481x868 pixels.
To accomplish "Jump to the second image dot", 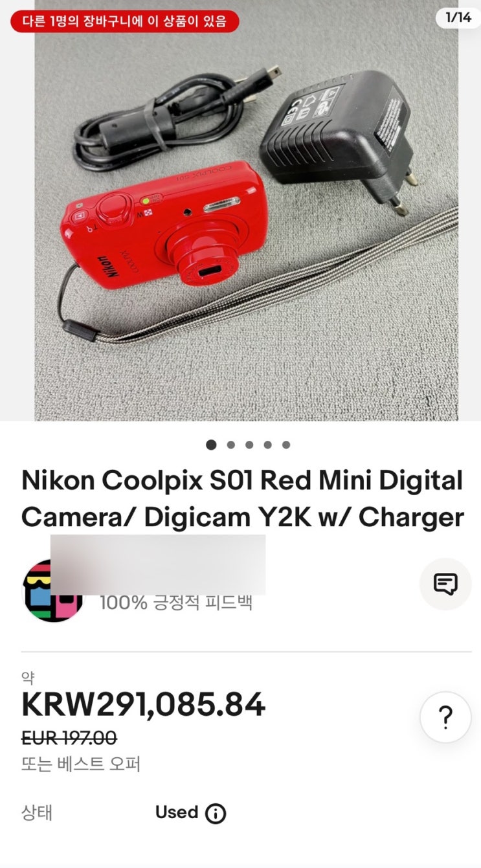I will (x=230, y=445).
